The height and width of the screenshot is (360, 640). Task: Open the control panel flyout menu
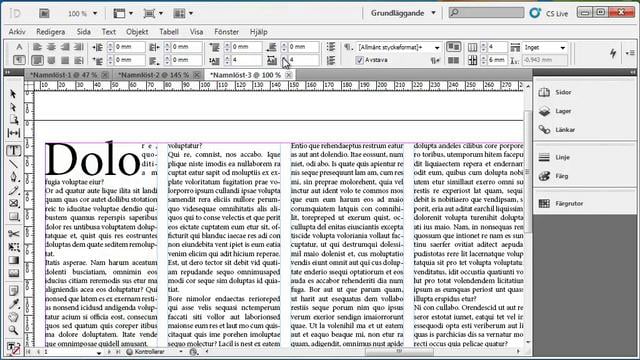(630, 53)
